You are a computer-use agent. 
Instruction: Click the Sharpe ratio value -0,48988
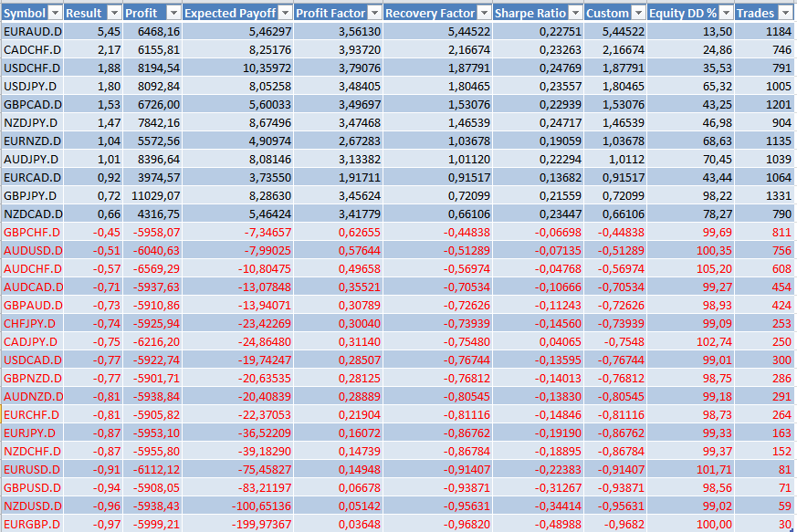pos(558,525)
